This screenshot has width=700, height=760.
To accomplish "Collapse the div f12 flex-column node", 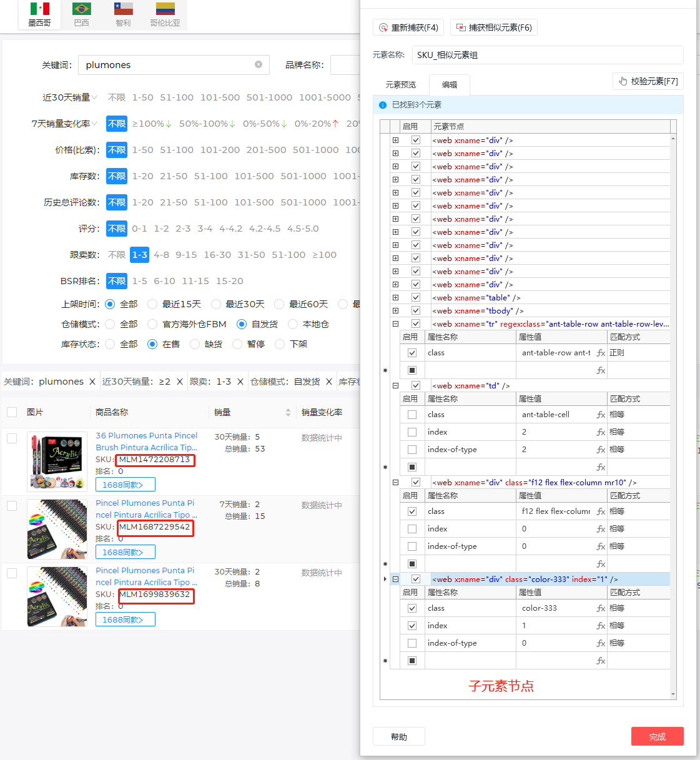I will [395, 483].
